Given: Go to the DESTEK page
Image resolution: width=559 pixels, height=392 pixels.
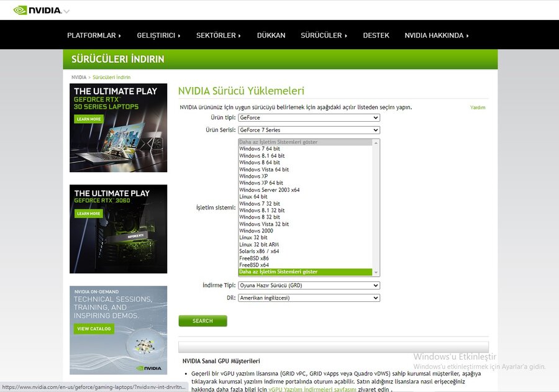Looking at the screenshot, I should pyautogui.click(x=376, y=35).
